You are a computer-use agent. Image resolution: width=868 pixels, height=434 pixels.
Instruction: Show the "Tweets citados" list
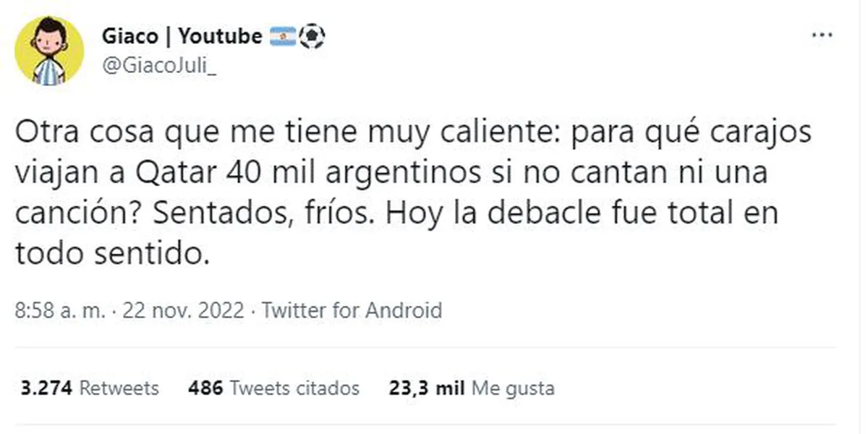(294, 388)
